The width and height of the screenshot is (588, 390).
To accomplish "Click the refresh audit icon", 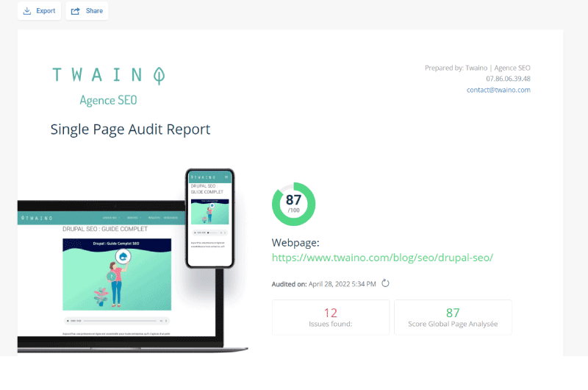I will pyautogui.click(x=385, y=283).
